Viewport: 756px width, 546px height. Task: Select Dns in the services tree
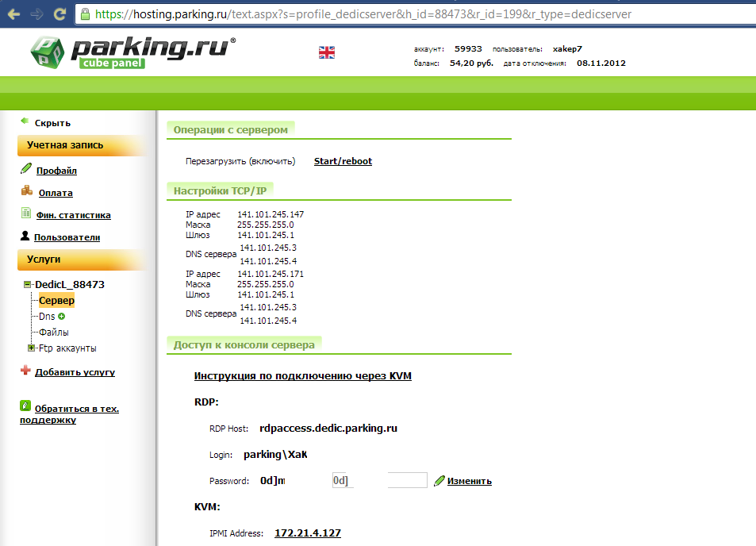point(47,317)
